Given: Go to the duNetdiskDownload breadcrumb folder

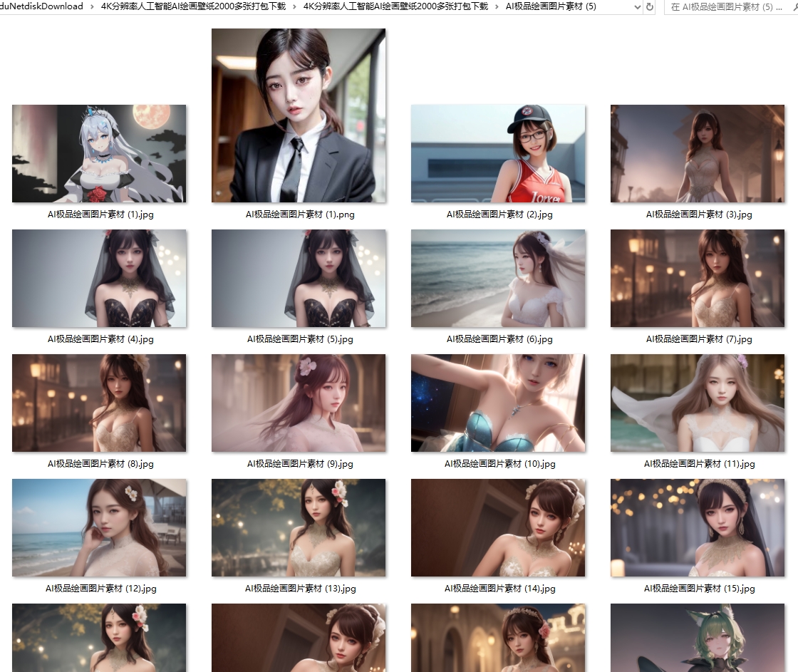Looking at the screenshot, I should pos(41,6).
